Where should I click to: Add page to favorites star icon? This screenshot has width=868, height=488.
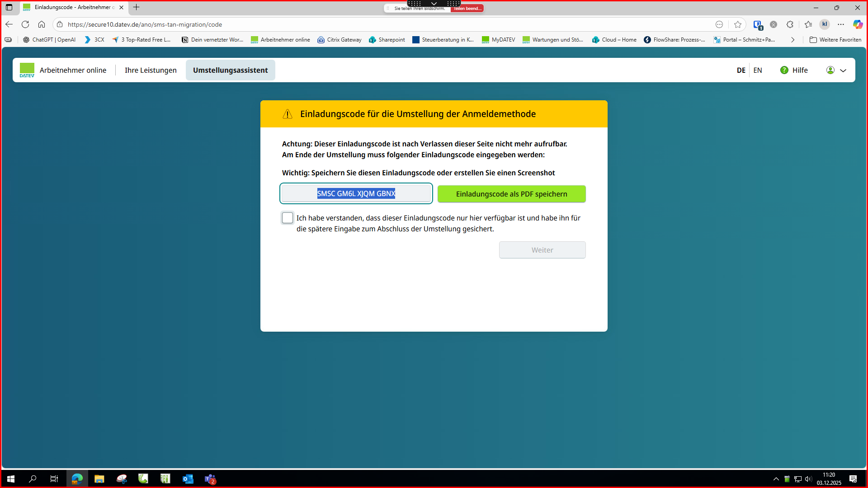(x=738, y=24)
